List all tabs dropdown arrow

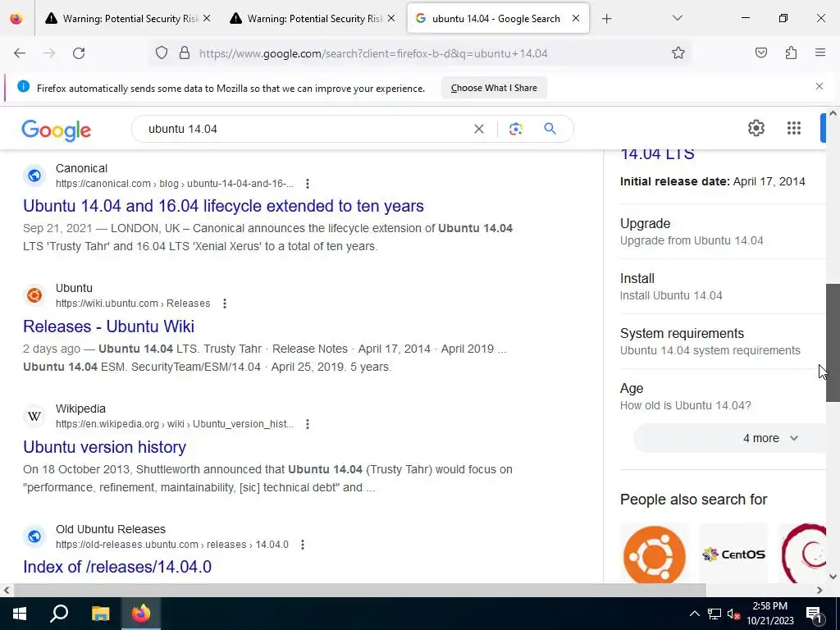tap(677, 18)
